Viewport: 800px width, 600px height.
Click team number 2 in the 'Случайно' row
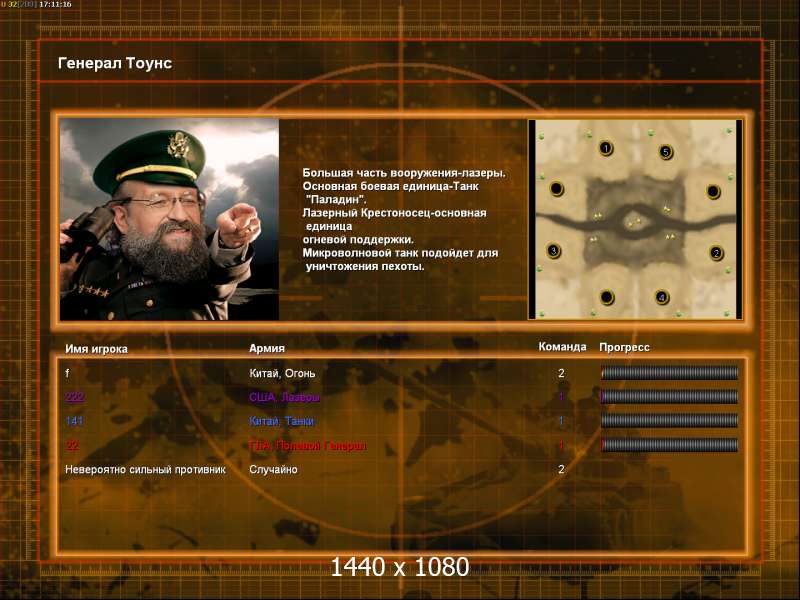pyautogui.click(x=561, y=469)
